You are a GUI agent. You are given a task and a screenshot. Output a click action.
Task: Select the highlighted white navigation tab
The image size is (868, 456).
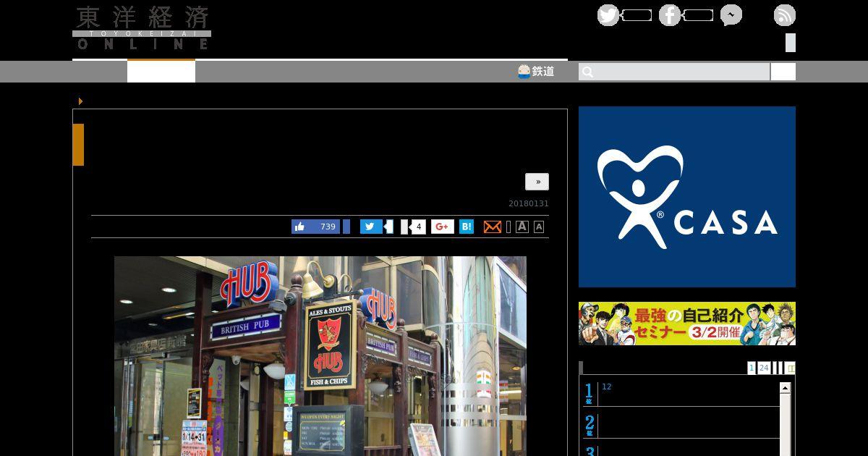point(161,71)
